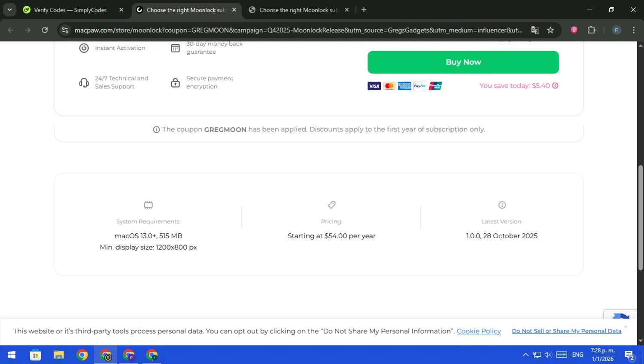This screenshot has width=644, height=364.
Task: Click the Secure payment encryption lock icon
Action: coord(175,83)
